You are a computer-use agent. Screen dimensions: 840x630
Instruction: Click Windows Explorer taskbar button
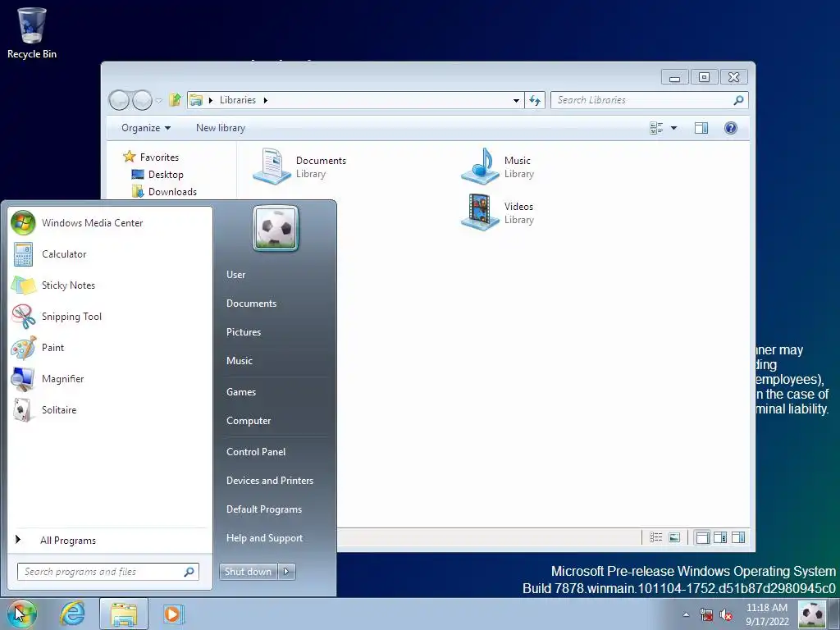124,614
